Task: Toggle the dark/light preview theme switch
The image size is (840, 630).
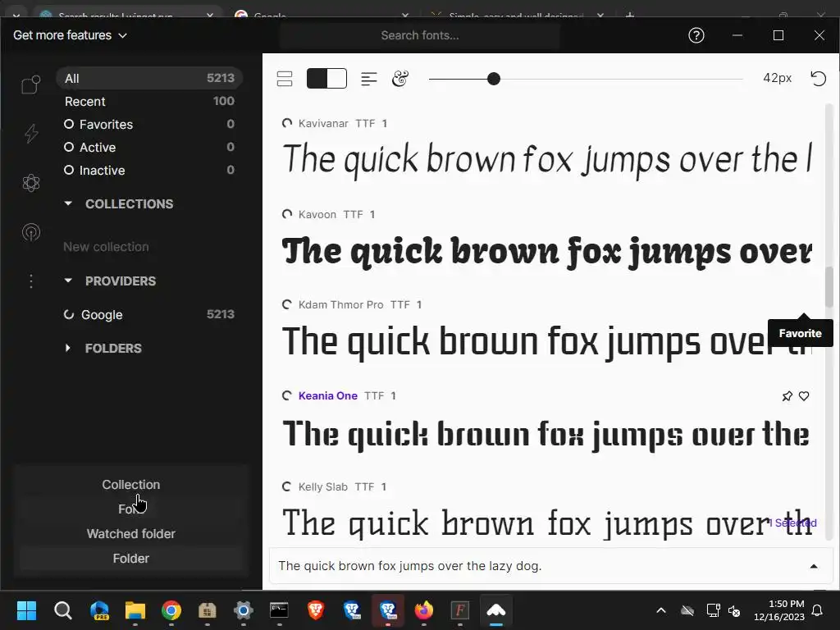Action: 326,79
